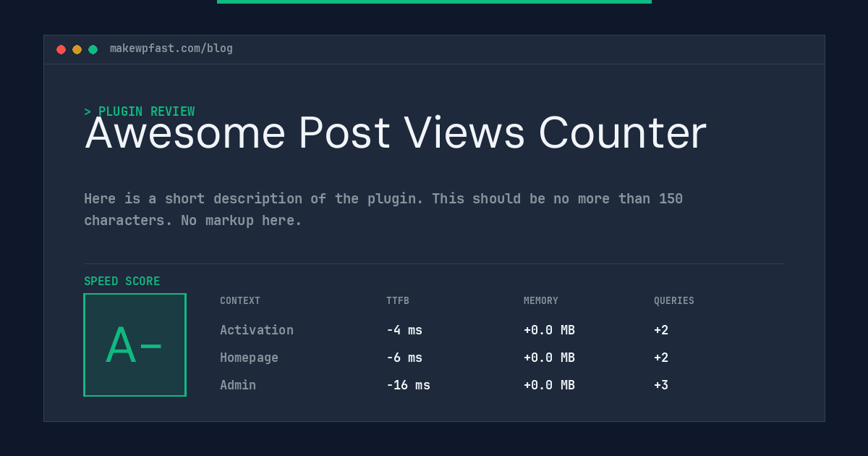Click the plugin description paragraph
The height and width of the screenshot is (456, 868).
(383, 209)
